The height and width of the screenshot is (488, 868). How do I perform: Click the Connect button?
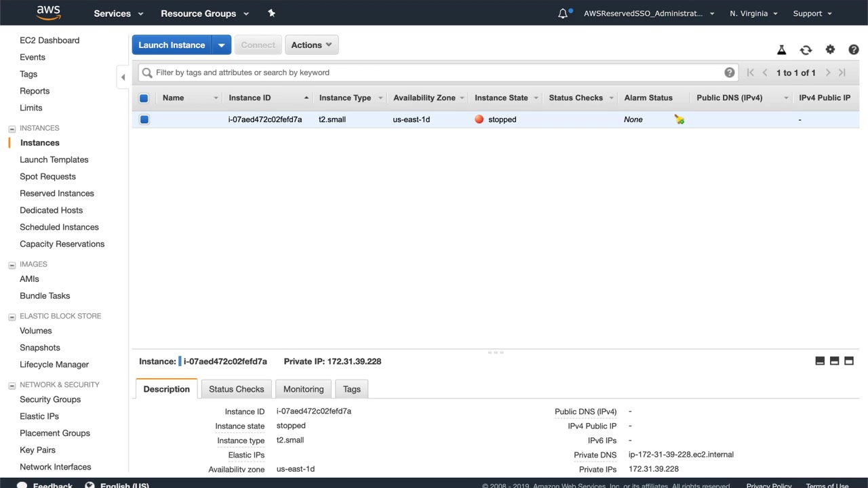[258, 45]
